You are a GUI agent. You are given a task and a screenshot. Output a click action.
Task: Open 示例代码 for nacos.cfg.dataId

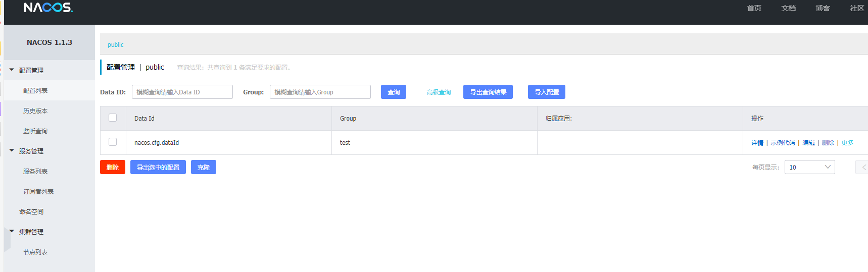point(783,143)
